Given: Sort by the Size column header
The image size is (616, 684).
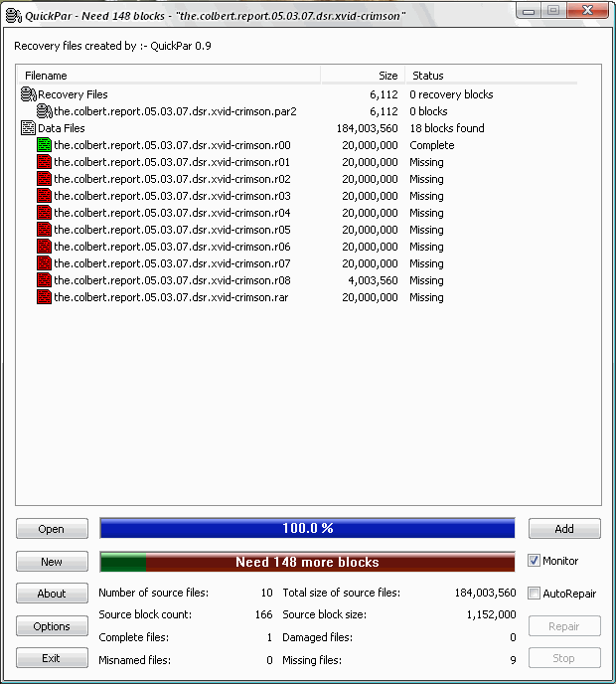Looking at the screenshot, I should [x=363, y=76].
